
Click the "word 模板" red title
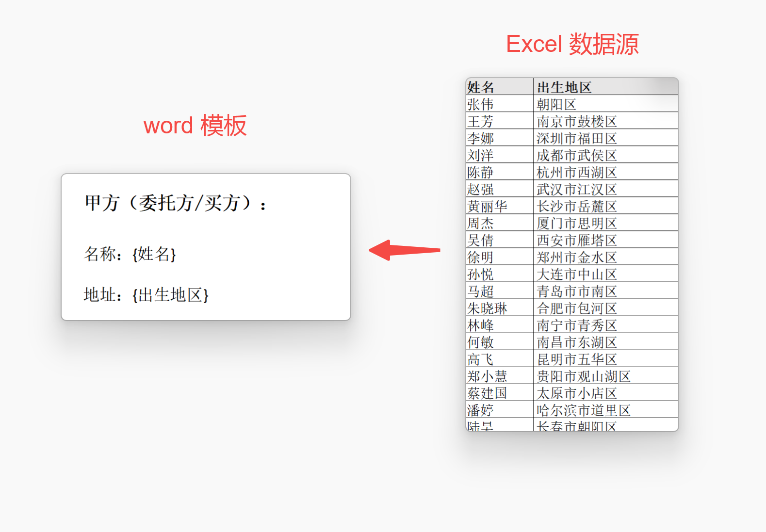(195, 126)
